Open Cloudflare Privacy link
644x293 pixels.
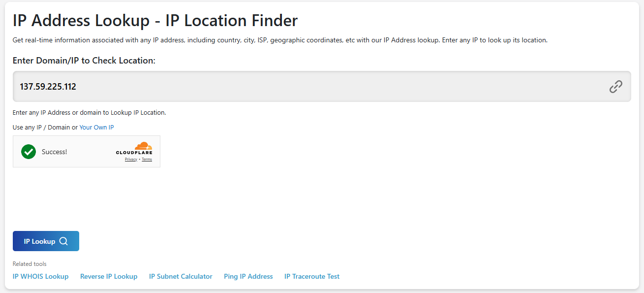(x=131, y=160)
